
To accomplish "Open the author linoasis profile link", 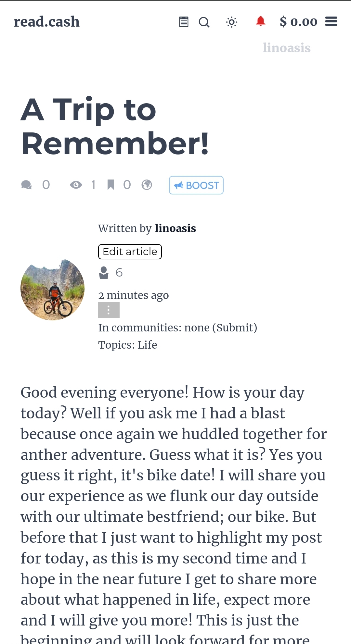I will 175,228.
